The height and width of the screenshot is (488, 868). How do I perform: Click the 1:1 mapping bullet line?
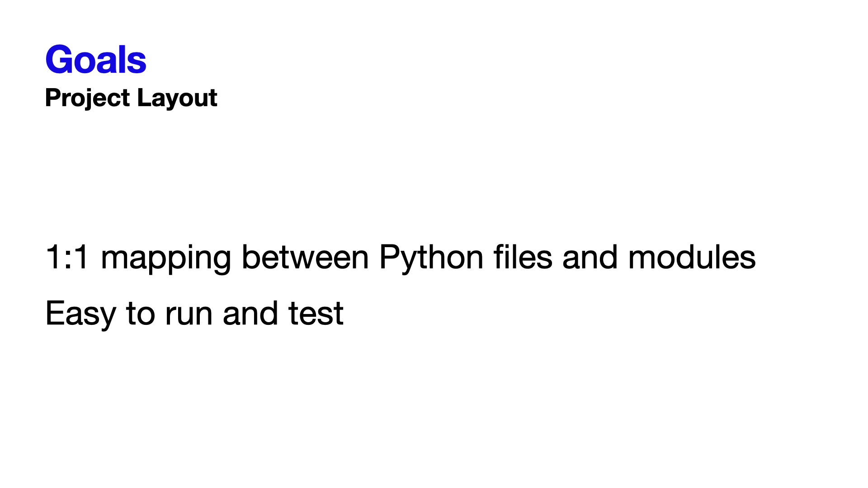401,259
